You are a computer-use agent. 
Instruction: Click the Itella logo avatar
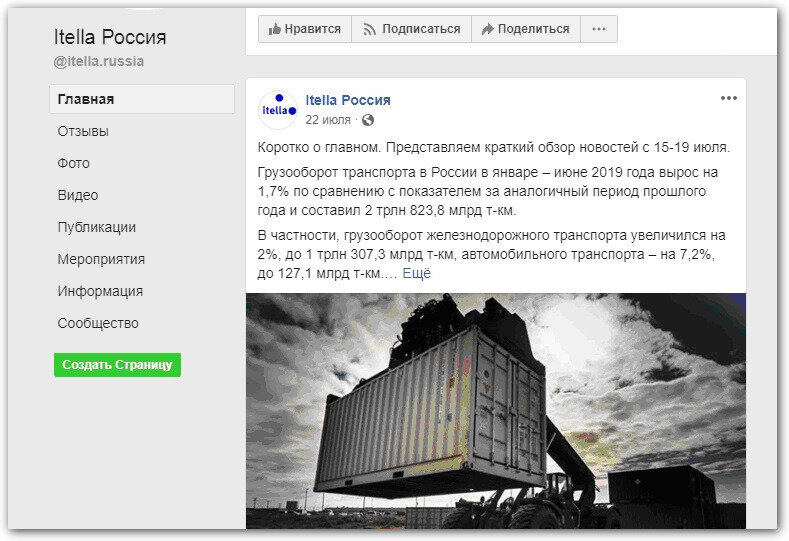pos(278,110)
